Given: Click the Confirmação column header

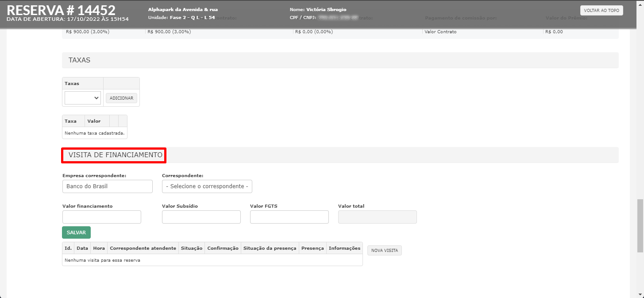Looking at the screenshot, I should pyautogui.click(x=223, y=248).
